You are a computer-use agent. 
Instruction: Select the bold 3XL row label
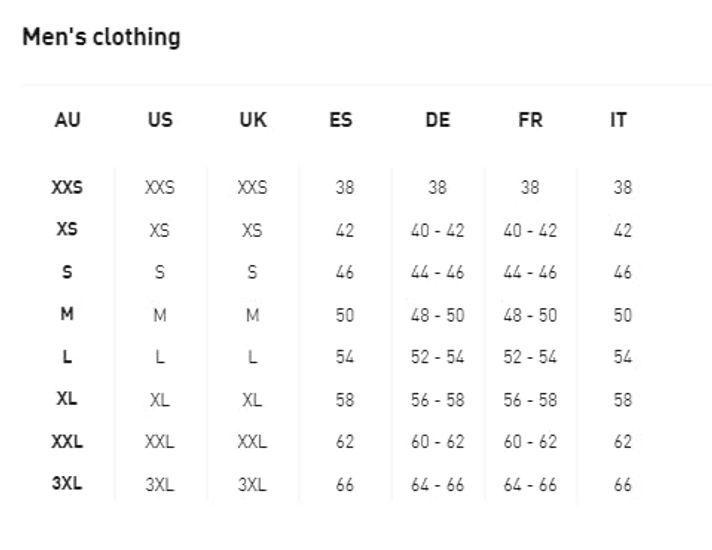[x=67, y=484]
